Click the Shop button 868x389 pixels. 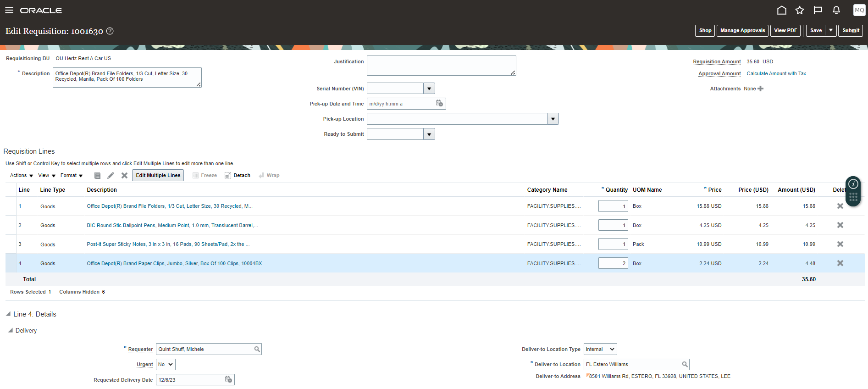(x=705, y=30)
